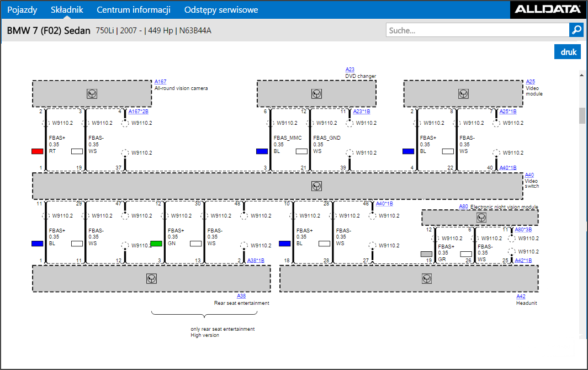588x370 pixels.
Task: Open A167 component link
Action: (x=160, y=81)
